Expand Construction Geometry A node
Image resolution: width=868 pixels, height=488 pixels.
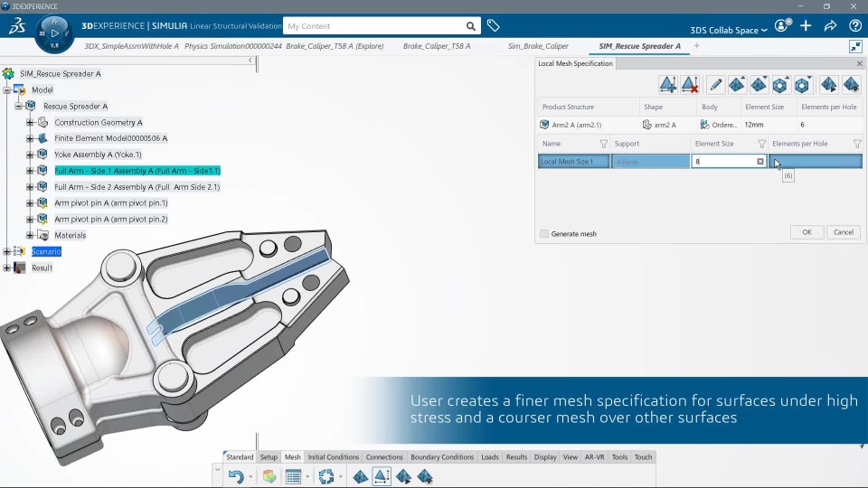click(30, 122)
